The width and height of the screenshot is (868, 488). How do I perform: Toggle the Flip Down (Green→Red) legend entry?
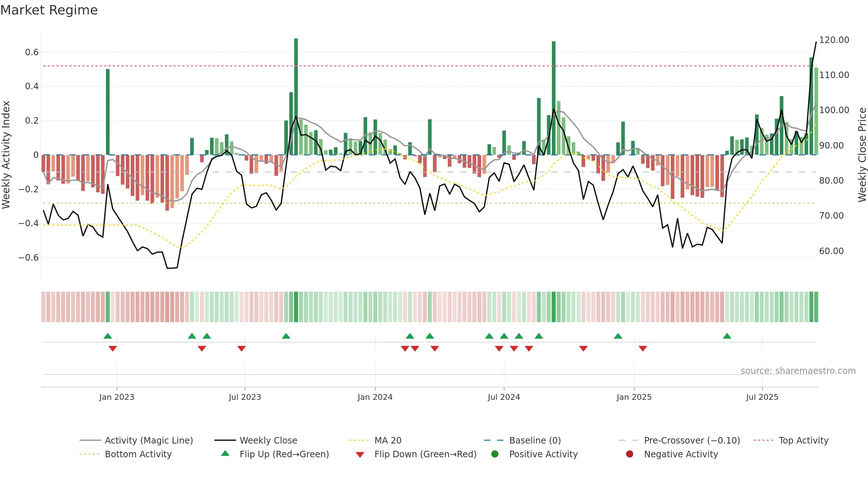coord(416,454)
